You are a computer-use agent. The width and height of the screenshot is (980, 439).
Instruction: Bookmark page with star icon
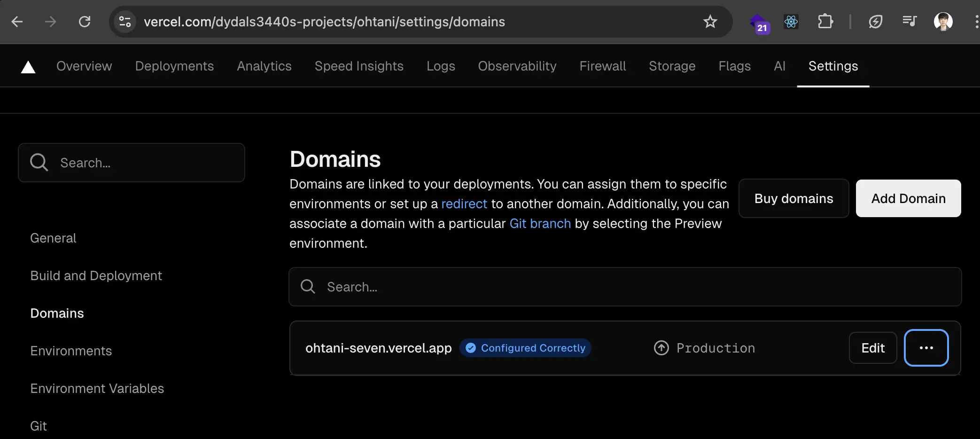point(710,22)
